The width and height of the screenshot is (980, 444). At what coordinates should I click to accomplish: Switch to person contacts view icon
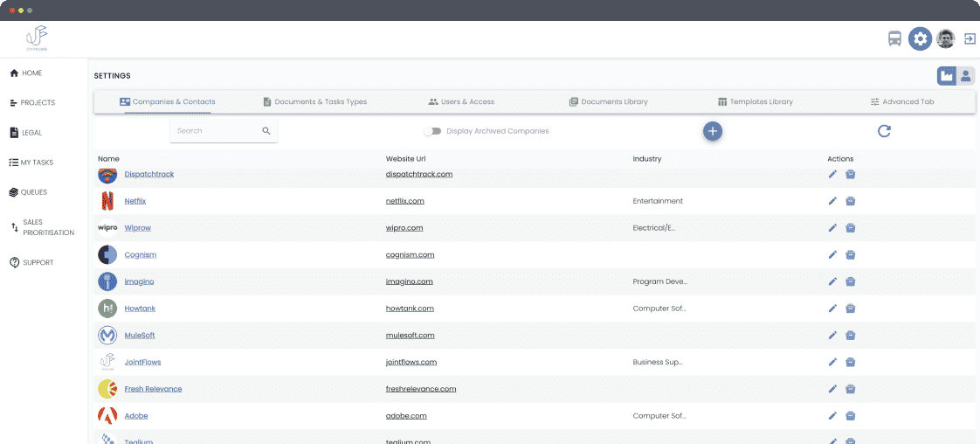[966, 76]
